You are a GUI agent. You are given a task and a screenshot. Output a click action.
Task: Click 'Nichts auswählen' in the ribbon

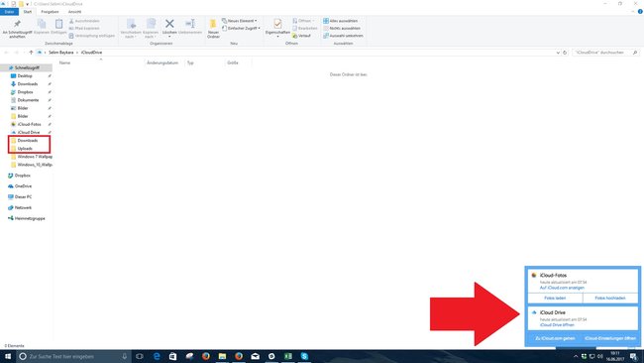[342, 28]
